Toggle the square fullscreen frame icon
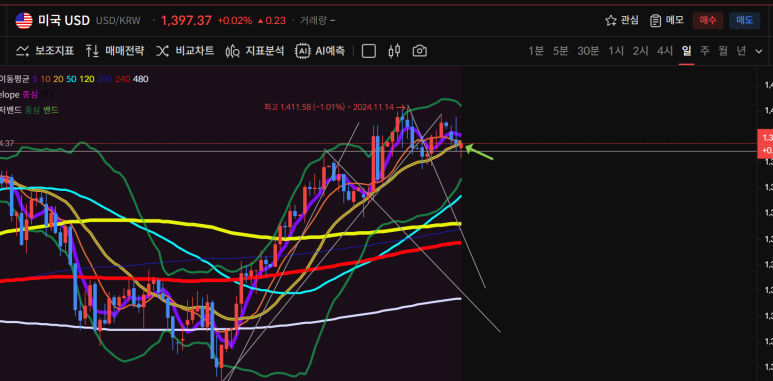 369,51
